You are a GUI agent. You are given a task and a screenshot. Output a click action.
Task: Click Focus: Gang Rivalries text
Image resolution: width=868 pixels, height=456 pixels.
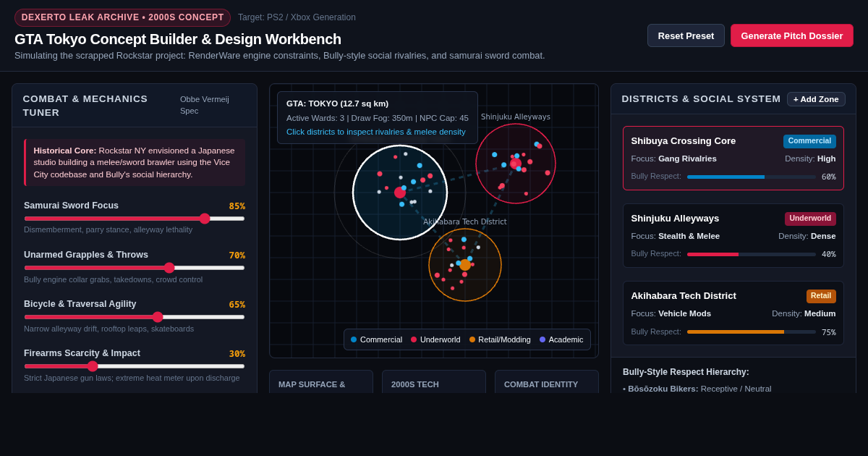click(x=673, y=159)
